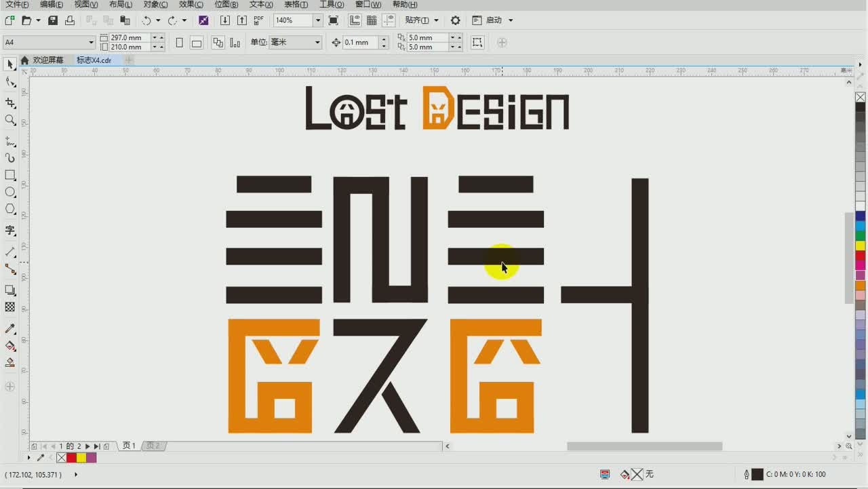Select the Shape edit tool
The width and height of the screenshot is (868, 489).
10,82
